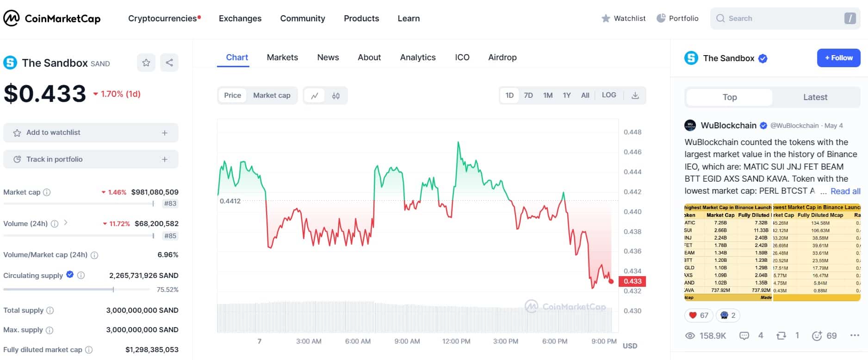Open Products menu
The height and width of the screenshot is (360, 868).
point(361,19)
